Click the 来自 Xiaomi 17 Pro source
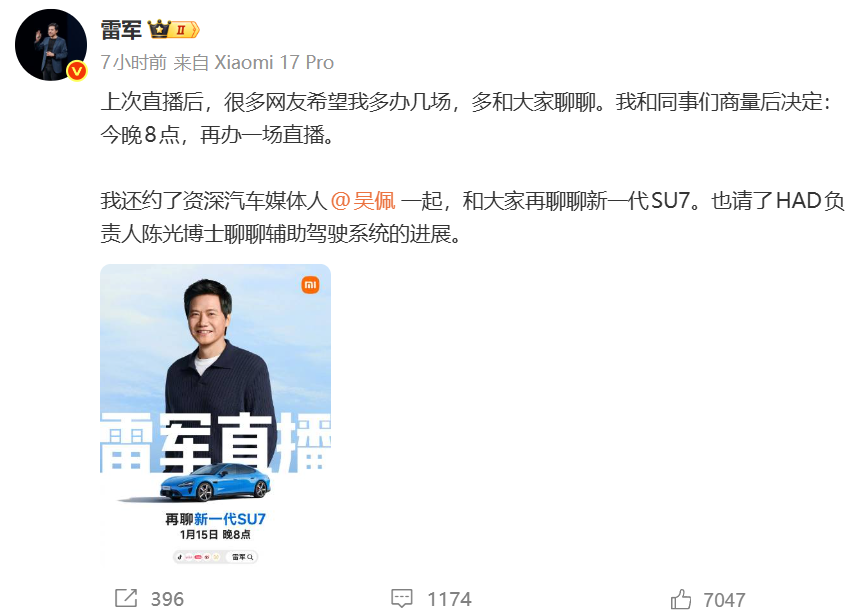This screenshot has width=856, height=614. 253,62
